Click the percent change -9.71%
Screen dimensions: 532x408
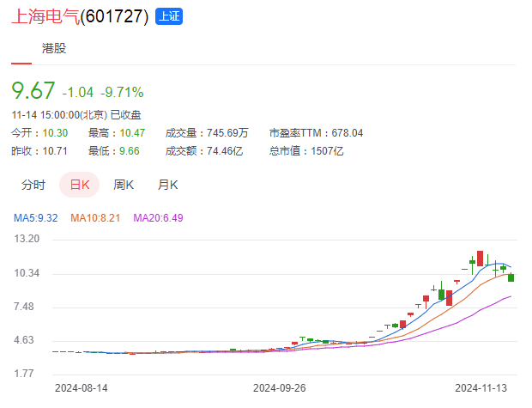122,93
